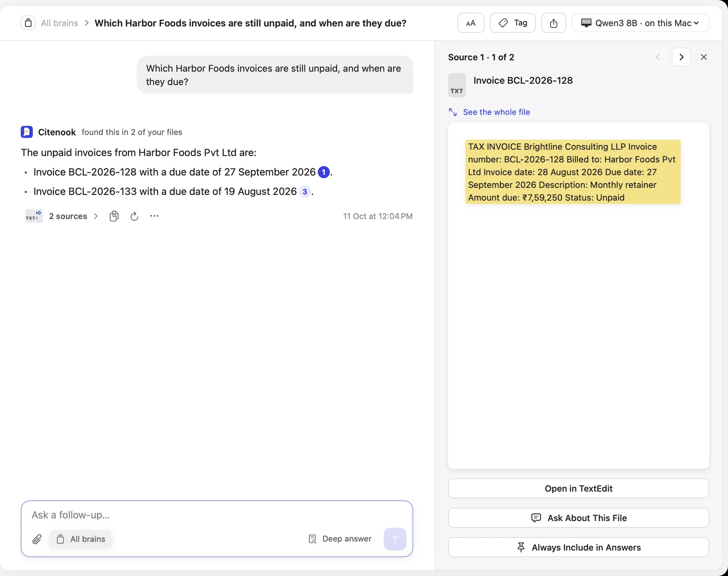Screen dimensions: 728x576
Task: Click citation marker 1
Action: click(x=324, y=172)
